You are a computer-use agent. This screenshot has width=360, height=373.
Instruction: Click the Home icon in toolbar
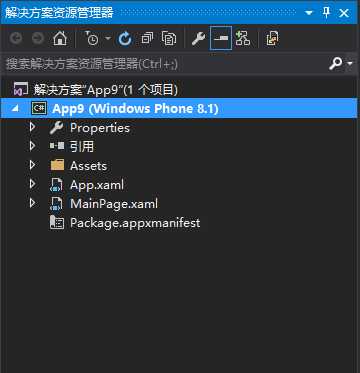tap(60, 39)
